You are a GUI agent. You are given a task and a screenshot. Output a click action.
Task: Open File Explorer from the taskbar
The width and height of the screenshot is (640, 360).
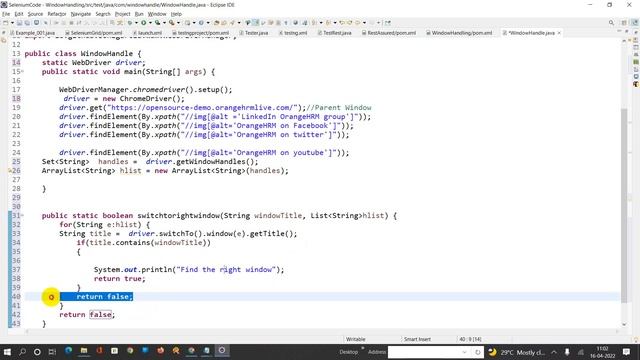(84, 351)
